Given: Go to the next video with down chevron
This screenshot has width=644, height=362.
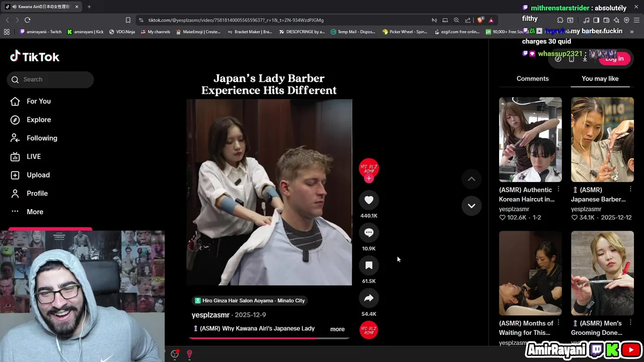Looking at the screenshot, I should tap(471, 206).
